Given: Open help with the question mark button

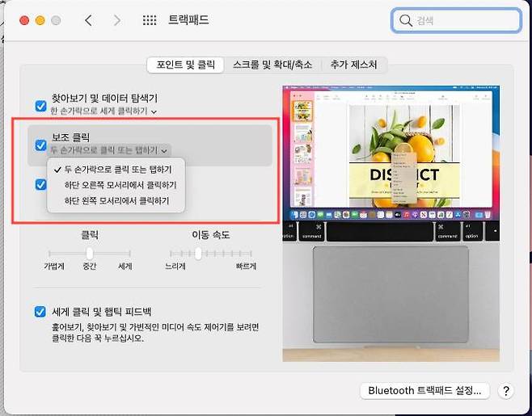Looking at the screenshot, I should pyautogui.click(x=506, y=391).
